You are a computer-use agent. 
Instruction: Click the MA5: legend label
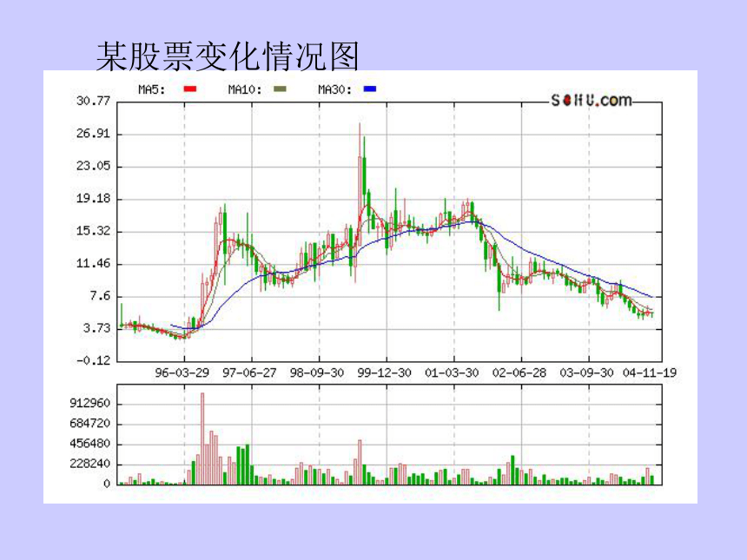click(151, 89)
